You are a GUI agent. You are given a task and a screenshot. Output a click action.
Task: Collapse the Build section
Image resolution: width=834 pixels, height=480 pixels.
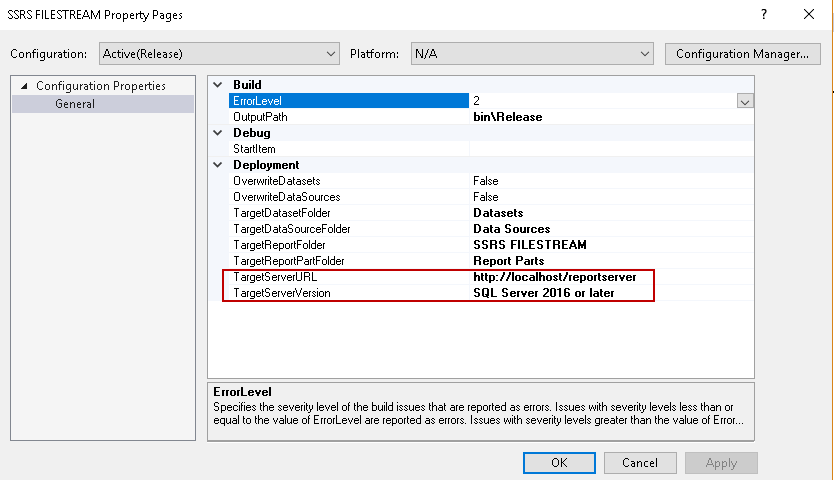pyautogui.click(x=218, y=85)
